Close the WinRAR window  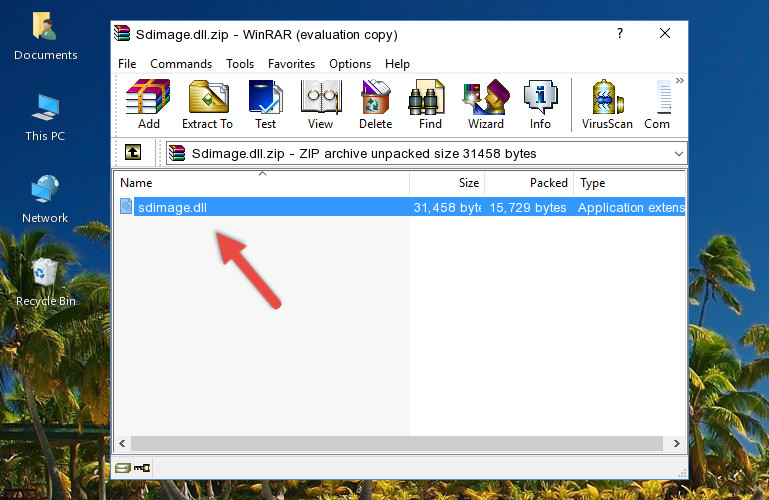pyautogui.click(x=665, y=33)
